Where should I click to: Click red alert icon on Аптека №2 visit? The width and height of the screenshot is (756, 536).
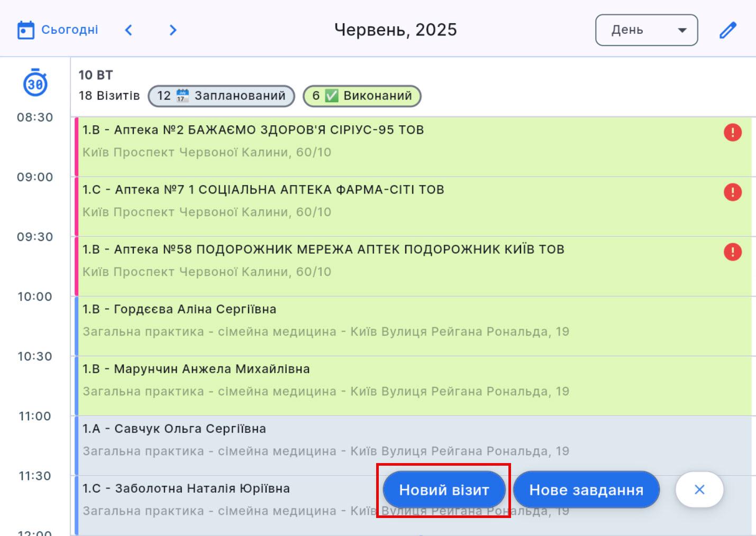click(732, 132)
